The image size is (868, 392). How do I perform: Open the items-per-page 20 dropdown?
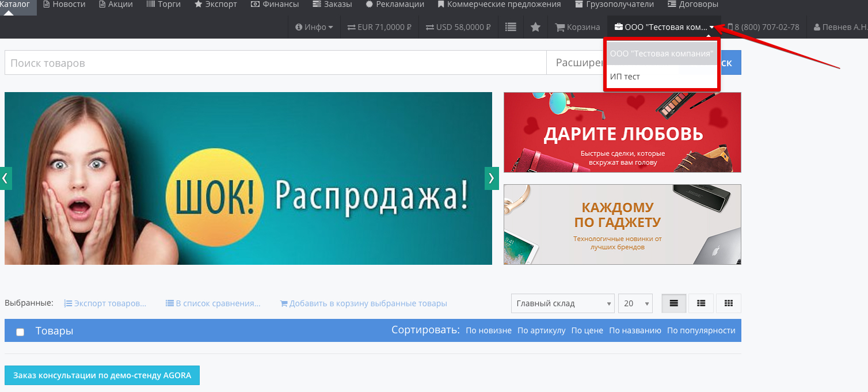point(635,303)
